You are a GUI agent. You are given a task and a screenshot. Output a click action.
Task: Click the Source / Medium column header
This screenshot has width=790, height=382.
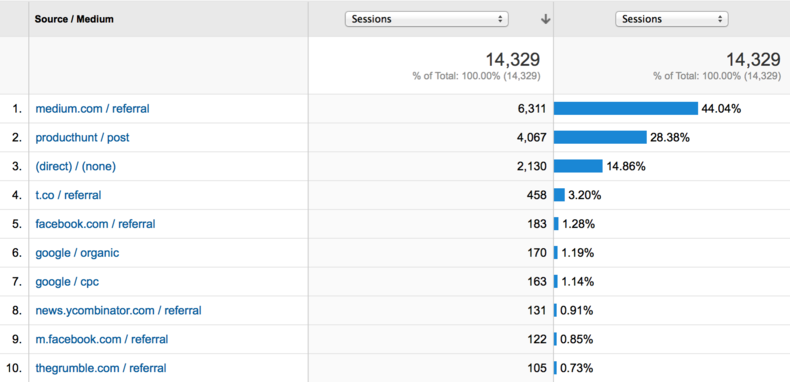pyautogui.click(x=74, y=19)
